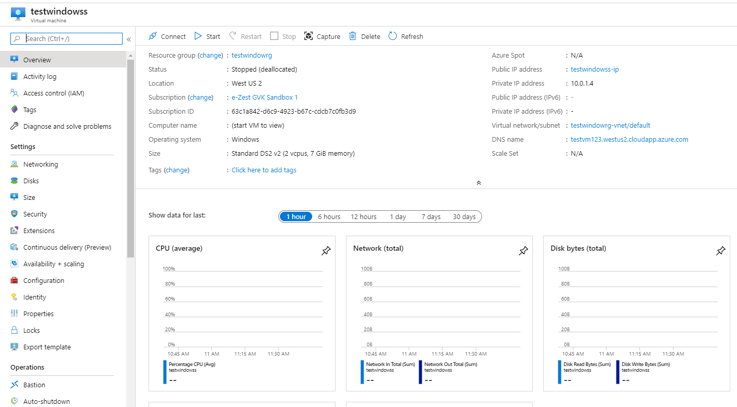Select the 7 days time range
The image size is (737, 407).
pyautogui.click(x=431, y=217)
